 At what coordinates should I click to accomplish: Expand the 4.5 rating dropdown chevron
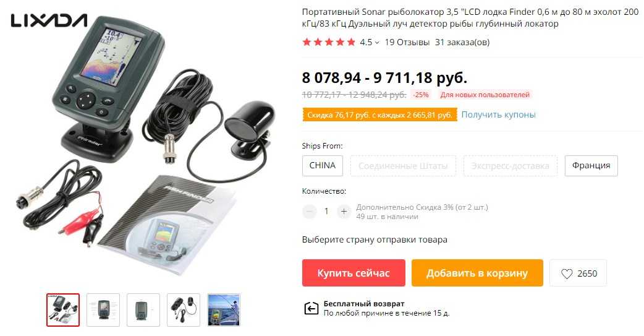(x=377, y=42)
